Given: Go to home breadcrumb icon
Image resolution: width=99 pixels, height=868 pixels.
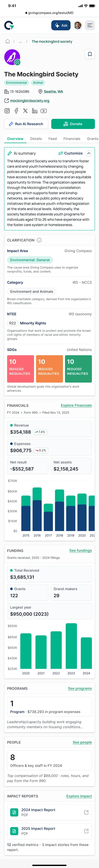Looking at the screenshot, I should pyautogui.click(x=7, y=41).
